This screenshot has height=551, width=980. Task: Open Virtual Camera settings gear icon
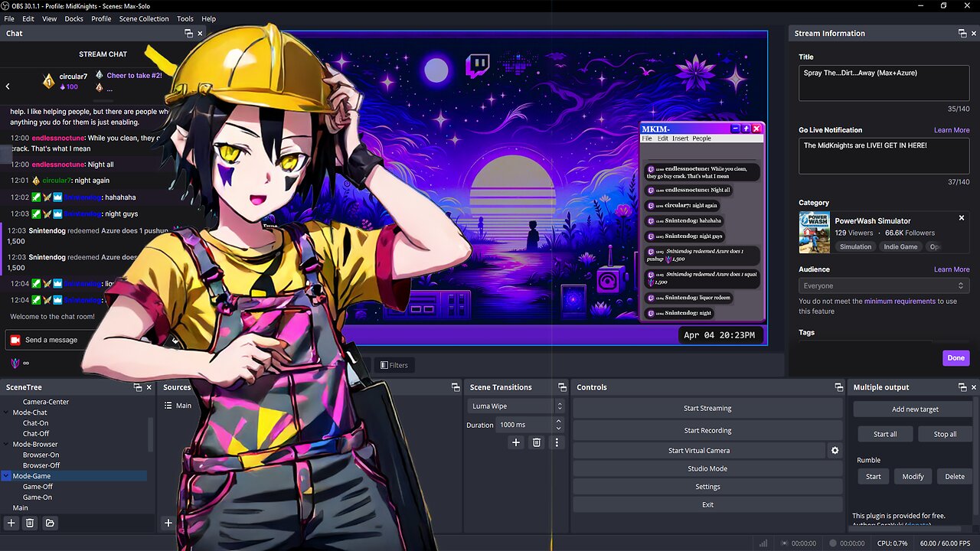(835, 451)
